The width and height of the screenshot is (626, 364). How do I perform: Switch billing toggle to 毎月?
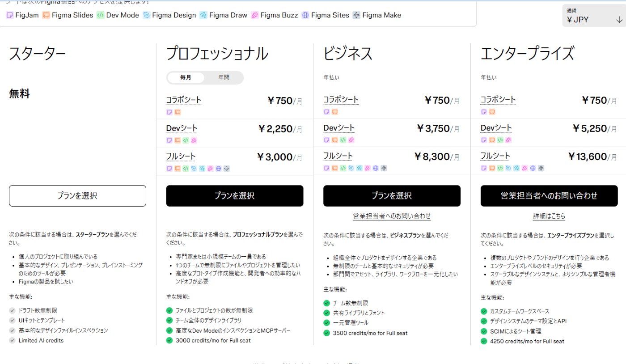(186, 77)
